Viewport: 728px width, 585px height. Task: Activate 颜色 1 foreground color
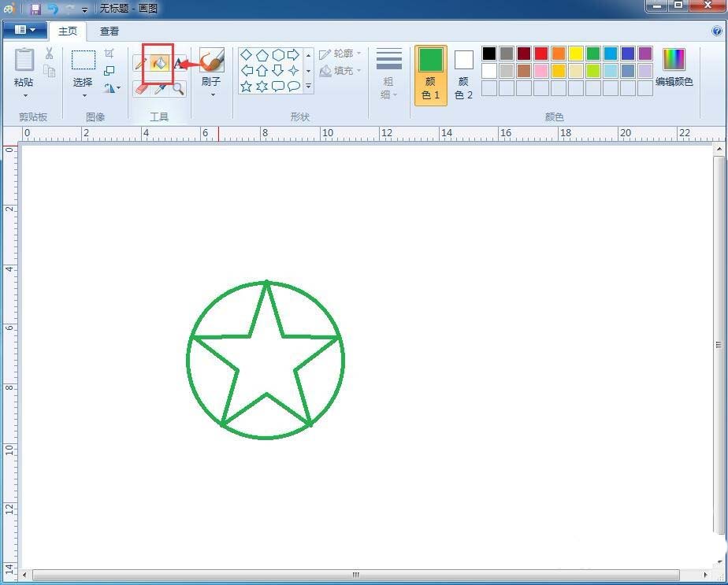[x=430, y=75]
